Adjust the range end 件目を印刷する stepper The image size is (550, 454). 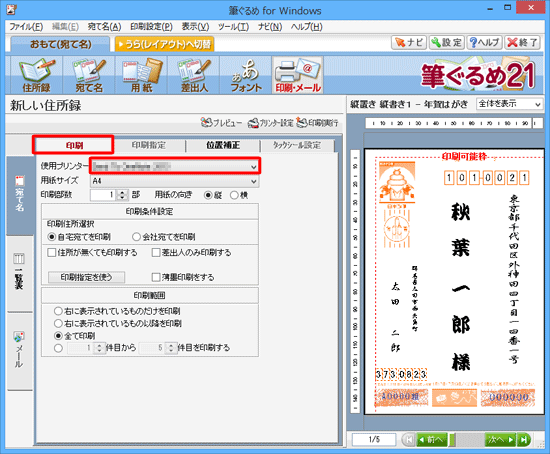(171, 348)
